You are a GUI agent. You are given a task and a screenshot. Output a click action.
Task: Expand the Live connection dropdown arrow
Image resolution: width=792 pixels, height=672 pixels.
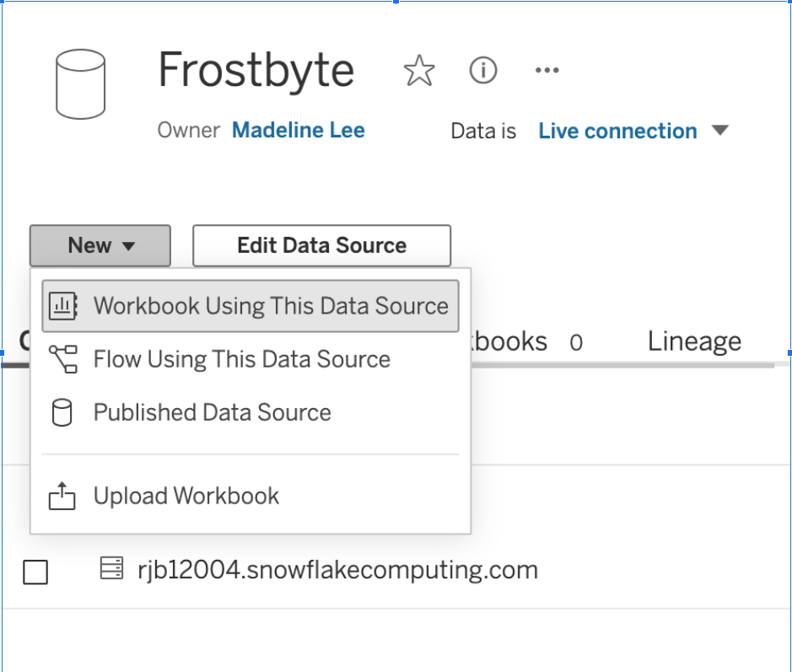(x=719, y=131)
